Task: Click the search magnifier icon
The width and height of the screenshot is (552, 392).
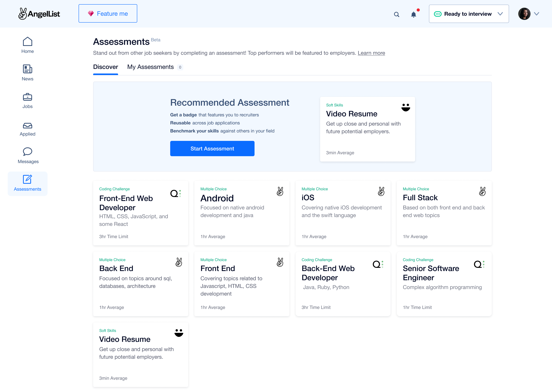Action: coord(397,15)
